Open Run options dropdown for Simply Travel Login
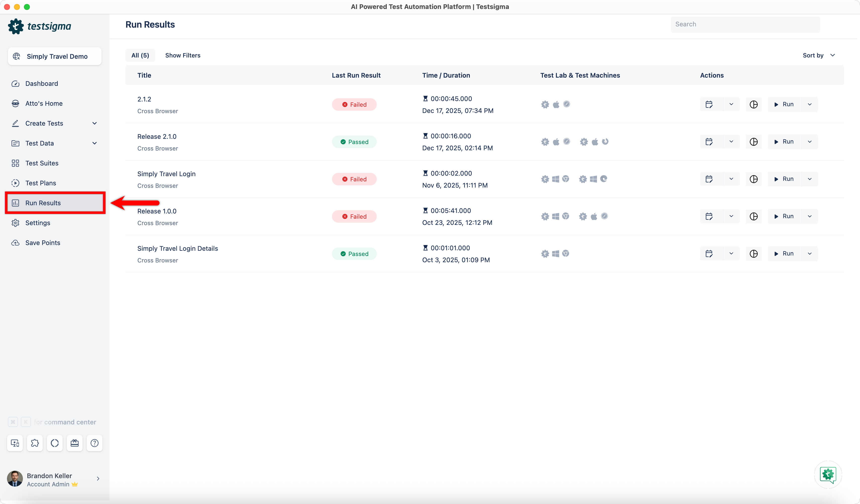The width and height of the screenshot is (860, 504). [809, 179]
